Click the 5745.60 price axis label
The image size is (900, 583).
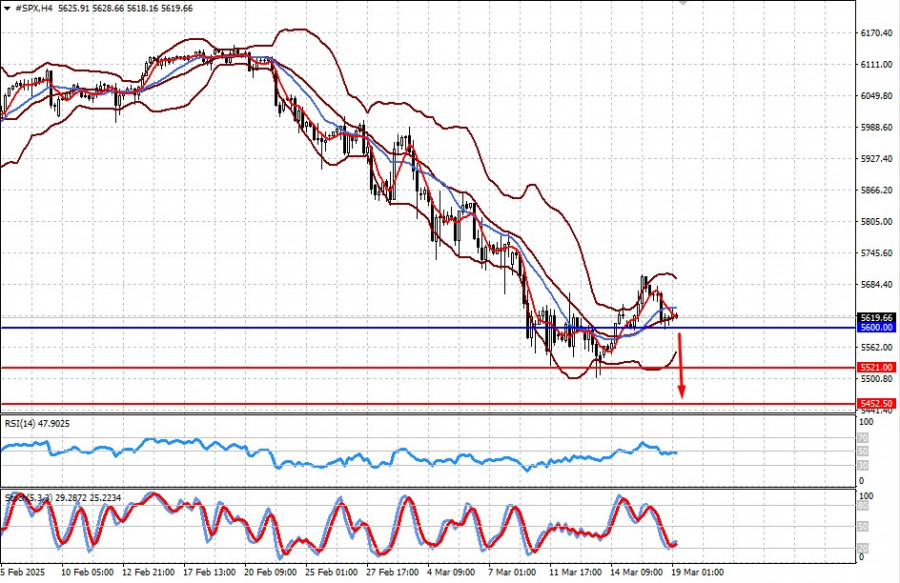(x=876, y=253)
